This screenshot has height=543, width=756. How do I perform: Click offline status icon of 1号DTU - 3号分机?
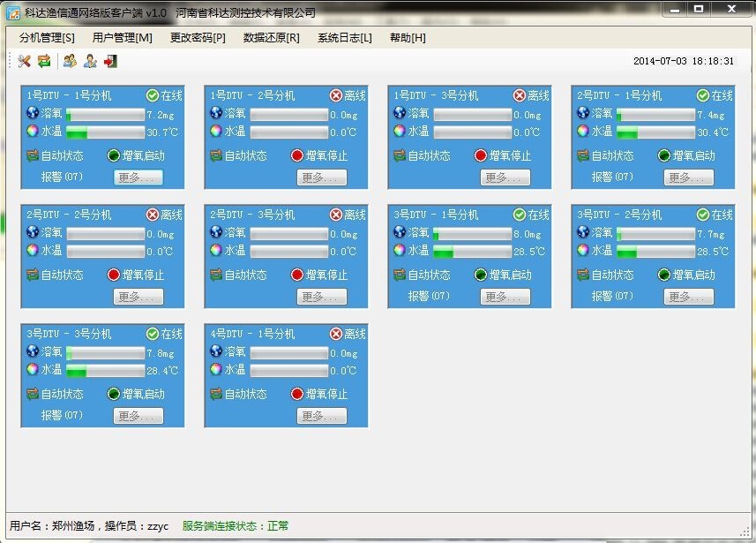coord(520,95)
